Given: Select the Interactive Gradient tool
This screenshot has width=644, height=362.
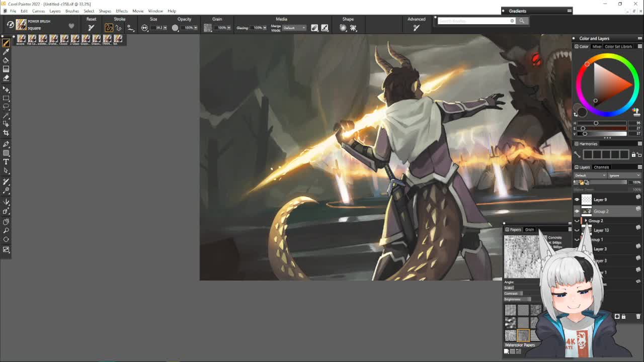Looking at the screenshot, I should pyautogui.click(x=6, y=69).
